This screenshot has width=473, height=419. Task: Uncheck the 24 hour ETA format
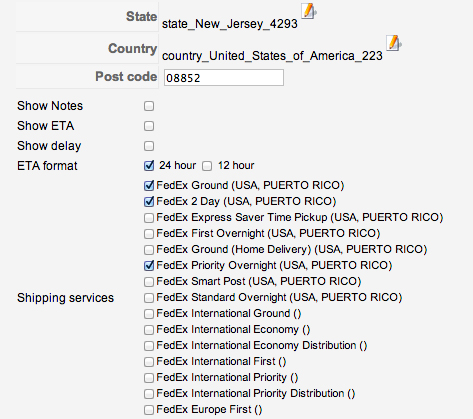(x=149, y=166)
